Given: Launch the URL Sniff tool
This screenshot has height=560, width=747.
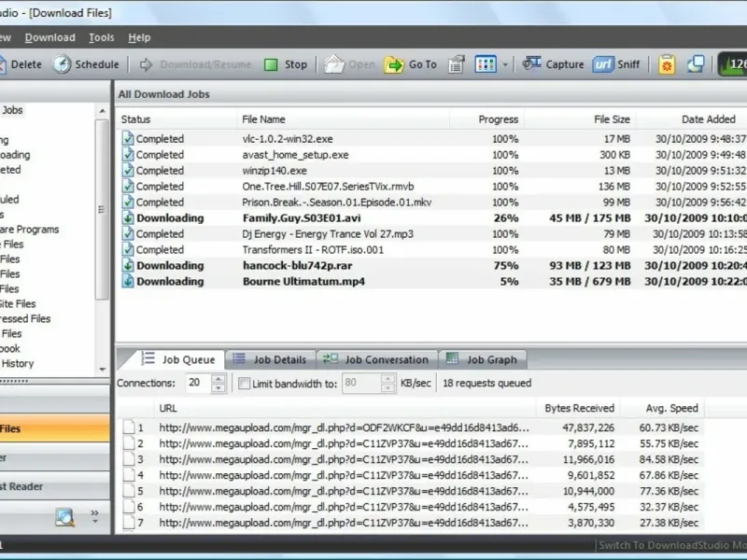Looking at the screenshot, I should 616,64.
